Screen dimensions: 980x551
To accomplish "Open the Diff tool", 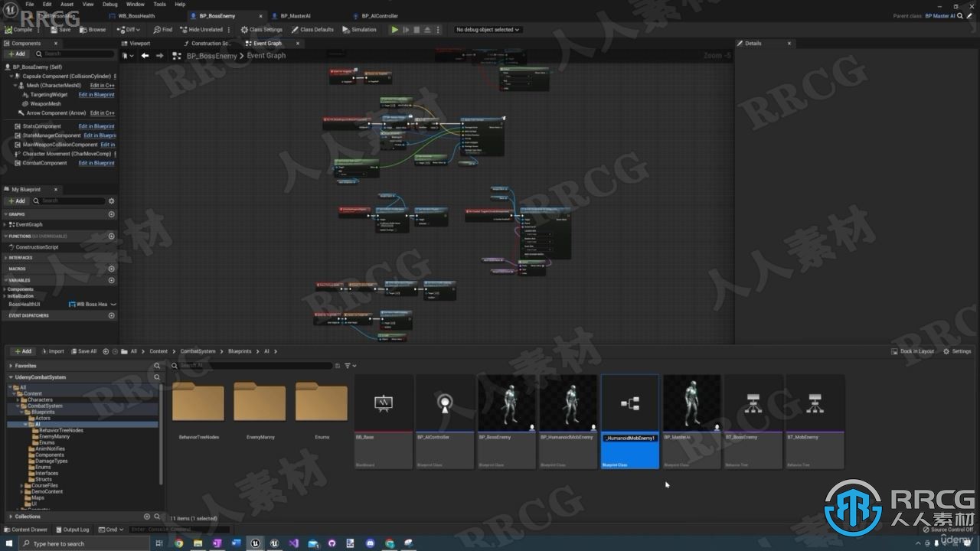I will pyautogui.click(x=128, y=30).
